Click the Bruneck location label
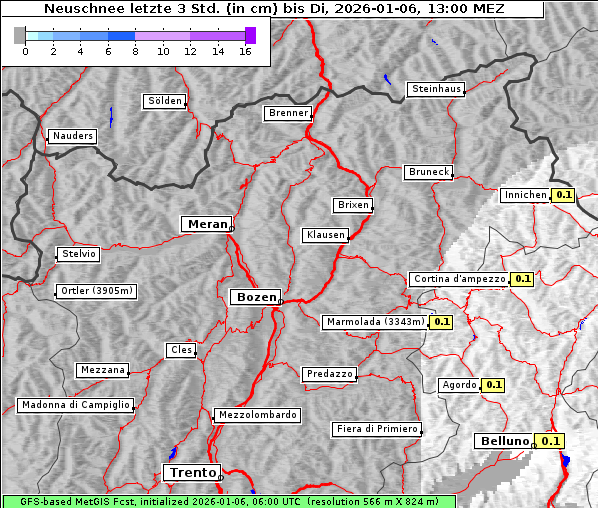This screenshot has height=508, width=598. (x=429, y=173)
